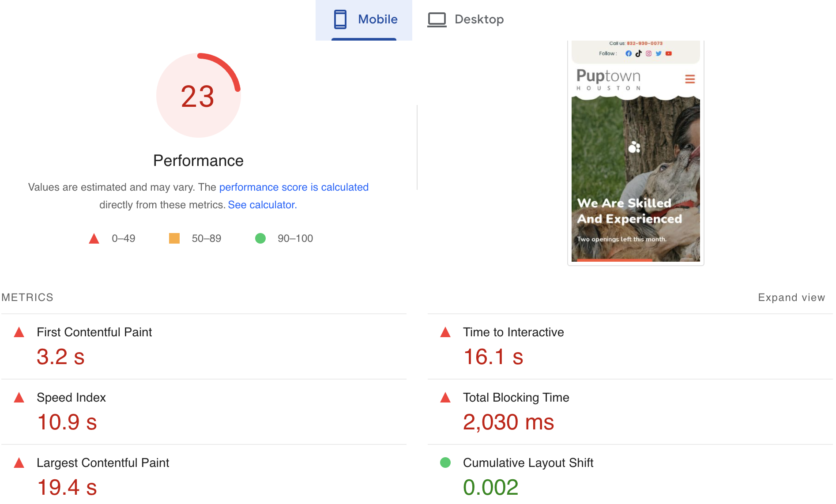Click the Twitter icon in page preview
The height and width of the screenshot is (504, 836).
click(659, 53)
